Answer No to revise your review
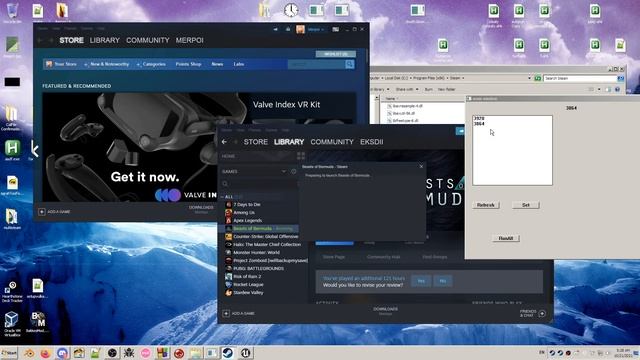Image resolution: width=640 pixels, height=360 pixels. tap(443, 281)
